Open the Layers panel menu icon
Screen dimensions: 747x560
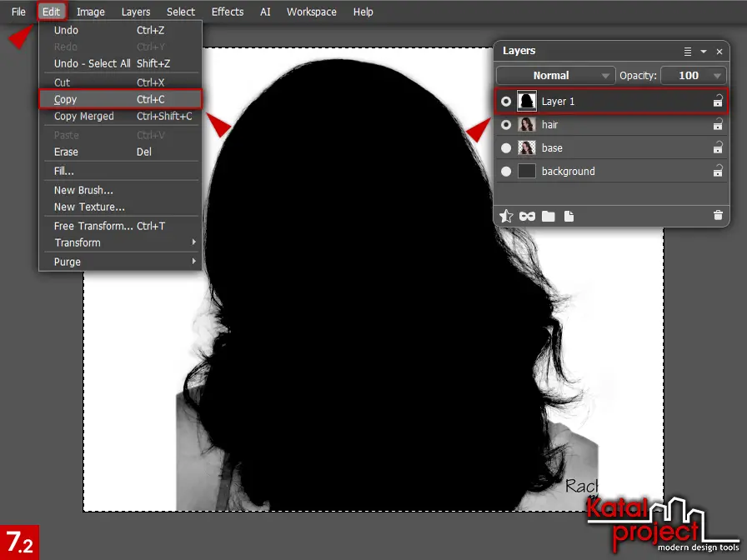click(687, 51)
